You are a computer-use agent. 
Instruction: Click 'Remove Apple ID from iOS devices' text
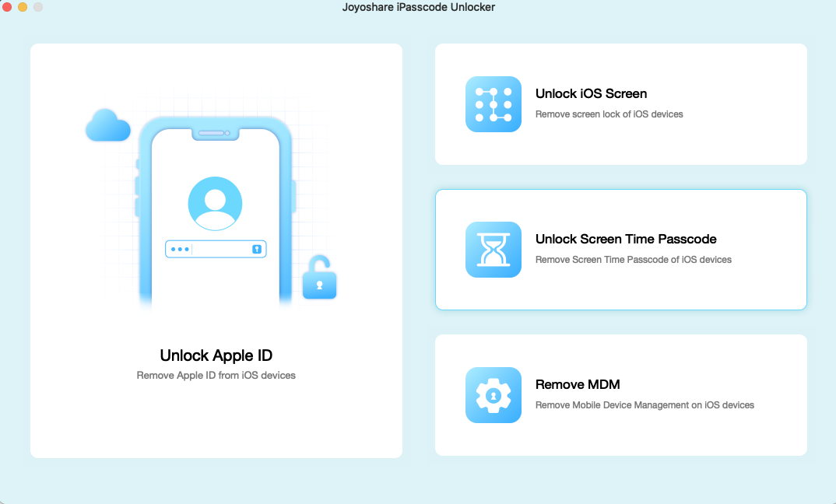point(216,375)
